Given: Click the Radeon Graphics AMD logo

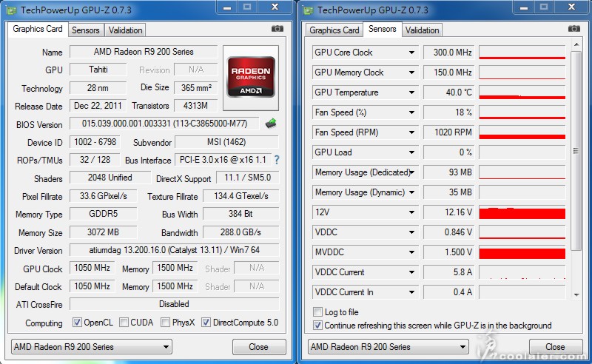Looking at the screenshot, I should tap(251, 77).
